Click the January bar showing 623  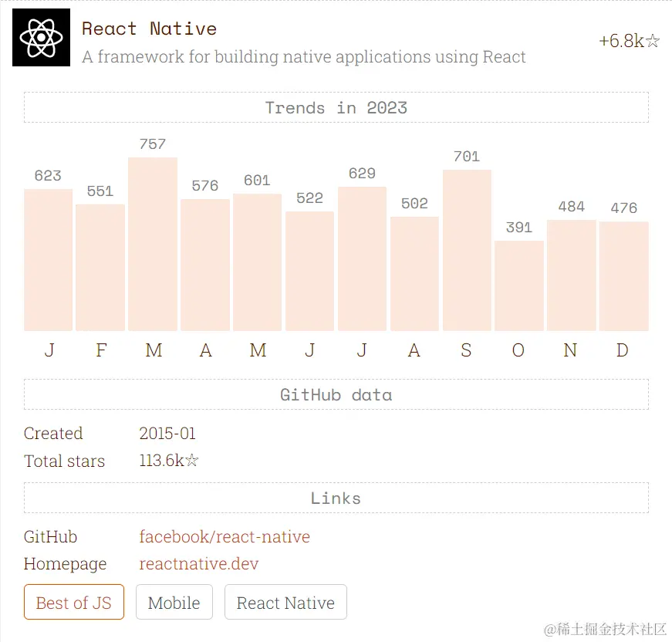click(x=48, y=260)
